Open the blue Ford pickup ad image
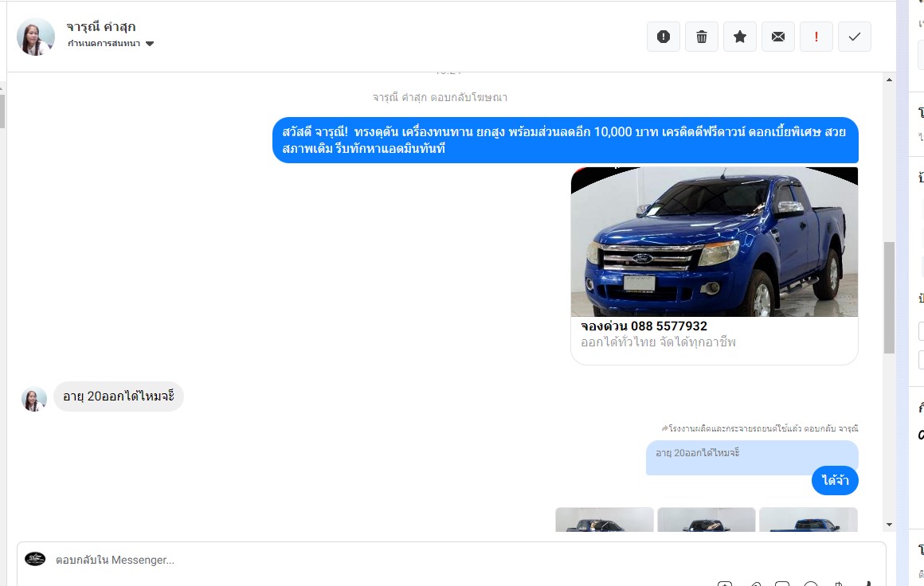 pyautogui.click(x=714, y=242)
